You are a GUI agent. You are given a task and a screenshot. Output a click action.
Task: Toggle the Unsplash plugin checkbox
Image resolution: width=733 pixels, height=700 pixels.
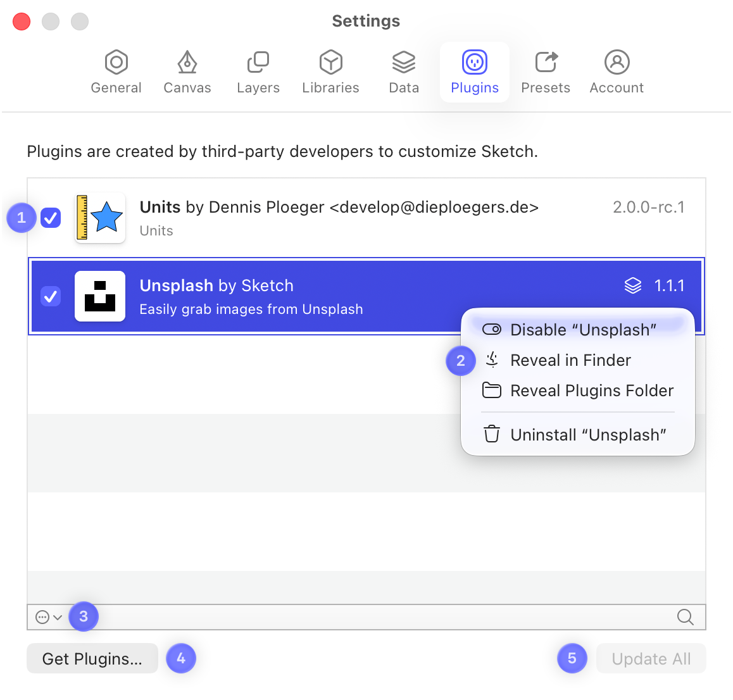click(51, 296)
